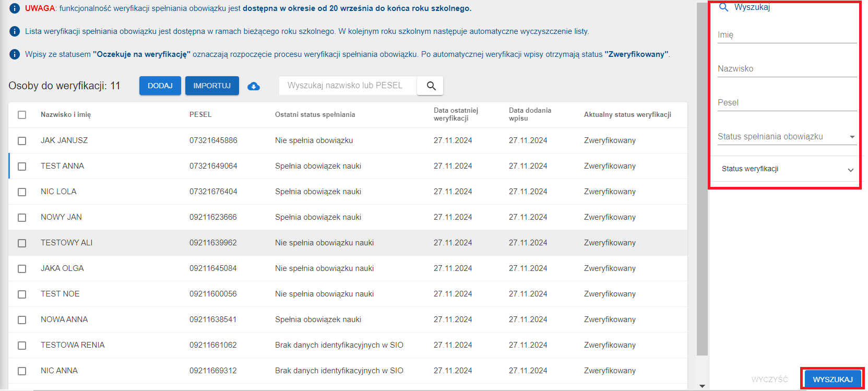This screenshot has height=391, width=868.
Task: Click the vertical scrollbar down arrow
Action: 702,386
